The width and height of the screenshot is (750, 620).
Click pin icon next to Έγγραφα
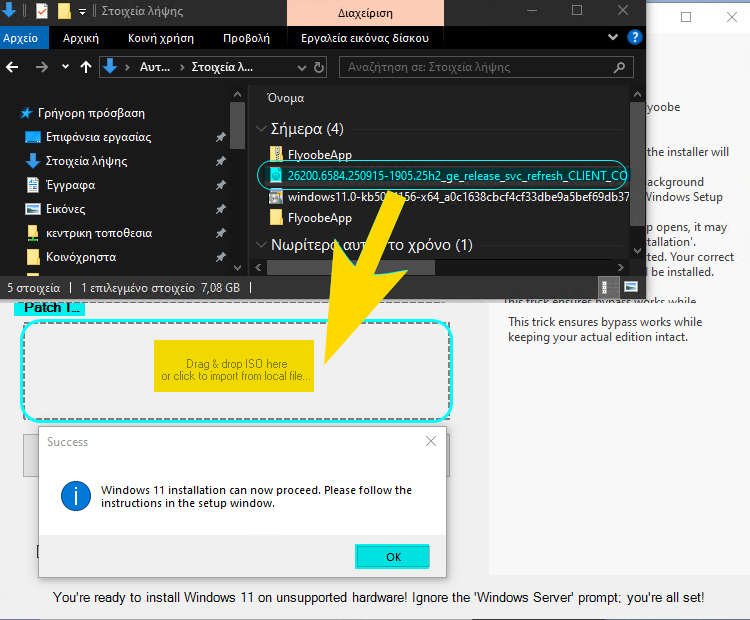(x=221, y=185)
